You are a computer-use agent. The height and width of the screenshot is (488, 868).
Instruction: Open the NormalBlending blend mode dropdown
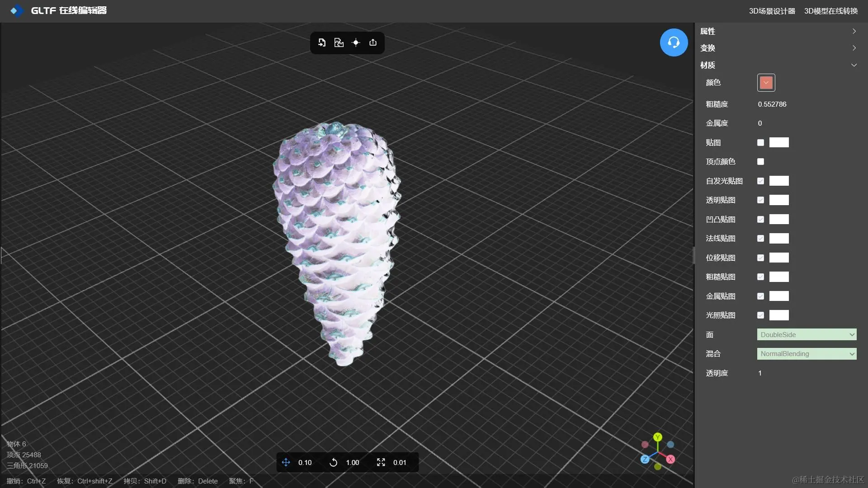point(807,354)
